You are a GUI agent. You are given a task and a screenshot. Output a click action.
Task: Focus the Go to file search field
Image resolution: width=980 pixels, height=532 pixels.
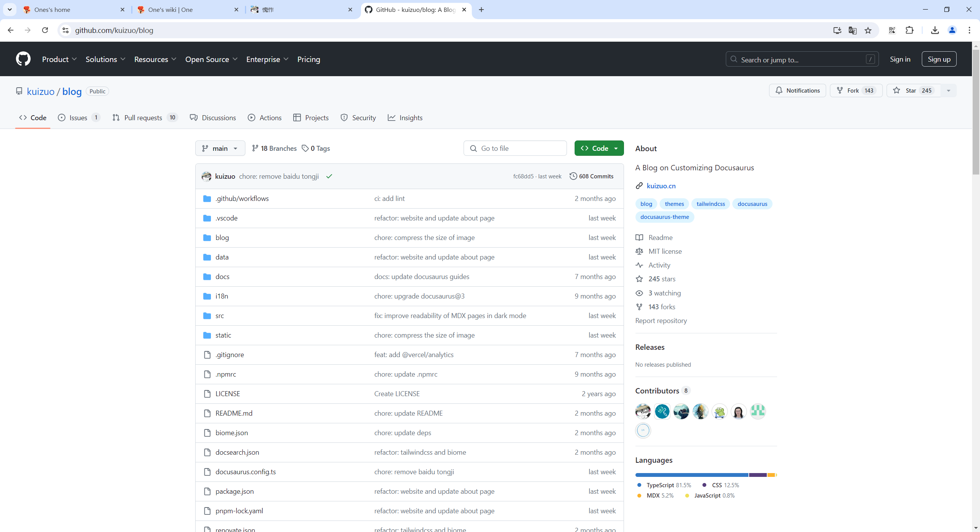[515, 148]
